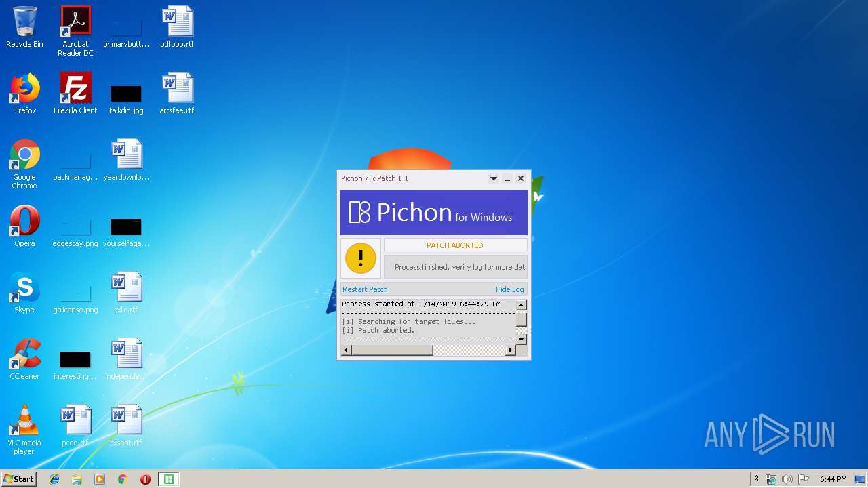
Task: Click log vertical scrollbar down arrow
Action: tap(521, 339)
